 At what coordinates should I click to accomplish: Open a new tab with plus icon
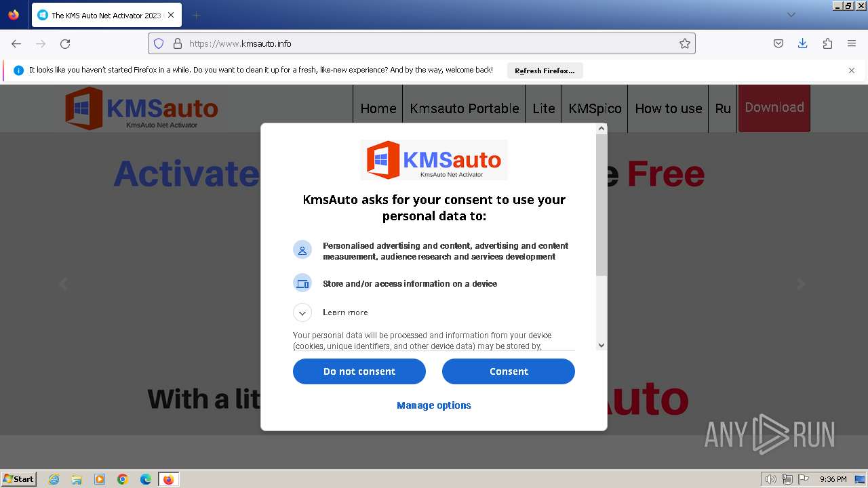[197, 15]
